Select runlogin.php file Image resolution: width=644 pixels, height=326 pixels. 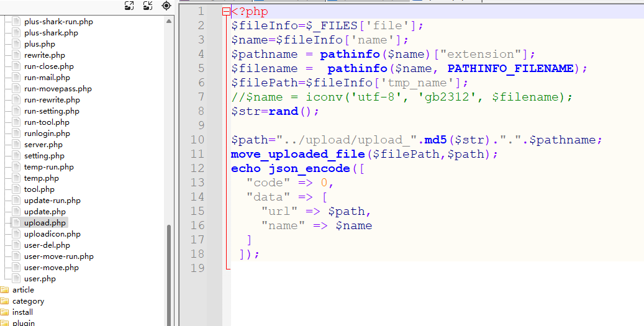(x=47, y=133)
